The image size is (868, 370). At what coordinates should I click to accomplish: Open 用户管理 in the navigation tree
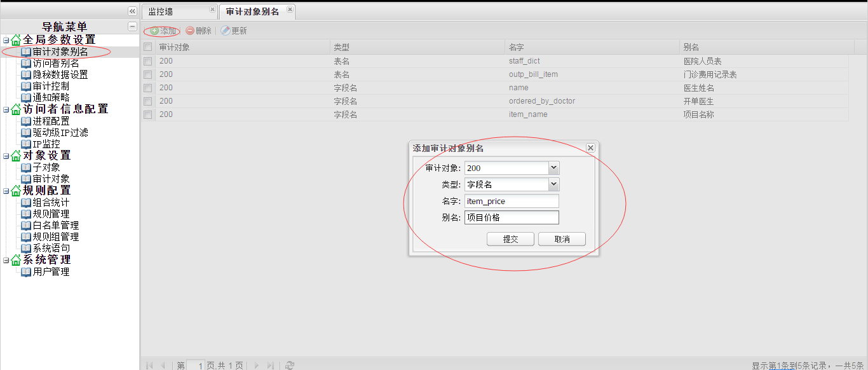coord(51,272)
